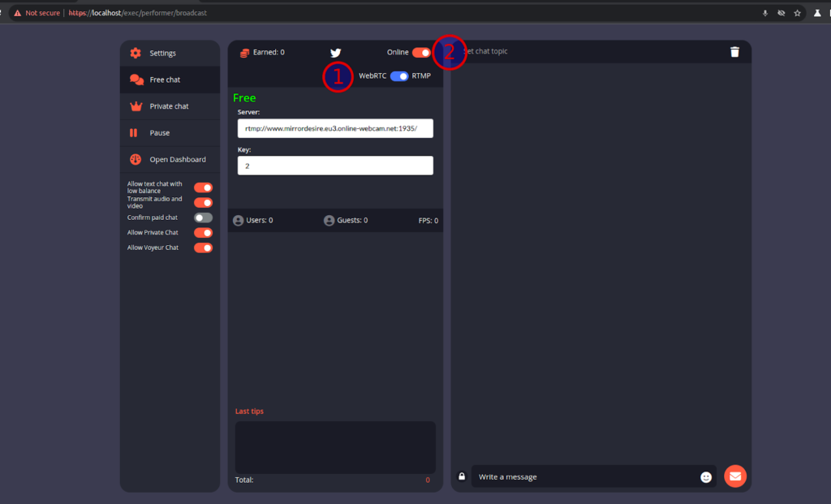Image resolution: width=831 pixels, height=504 pixels.
Task: Enable Confirm paid chat switch
Action: [203, 218]
